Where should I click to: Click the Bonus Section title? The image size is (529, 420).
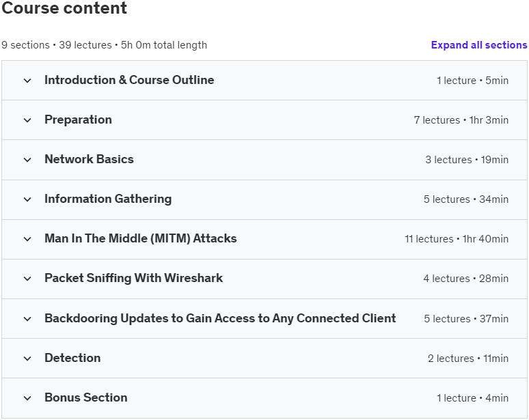click(86, 397)
